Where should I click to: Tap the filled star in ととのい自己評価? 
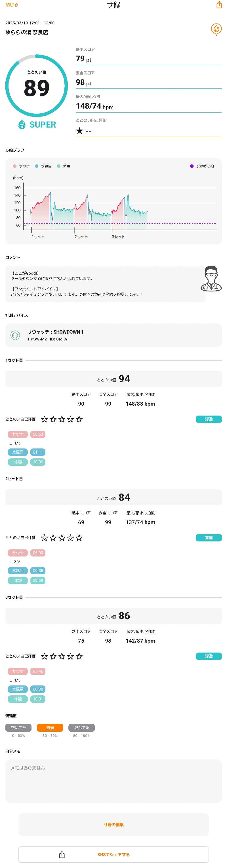coord(79,131)
